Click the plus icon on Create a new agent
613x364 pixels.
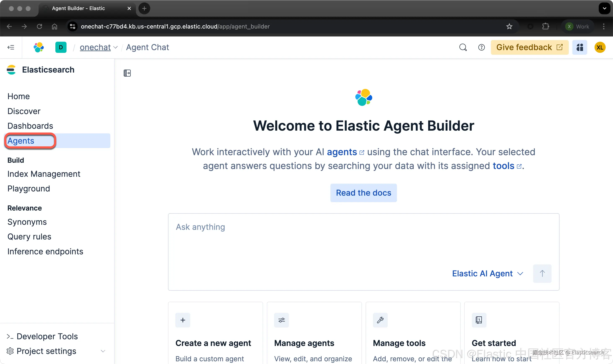(x=183, y=320)
